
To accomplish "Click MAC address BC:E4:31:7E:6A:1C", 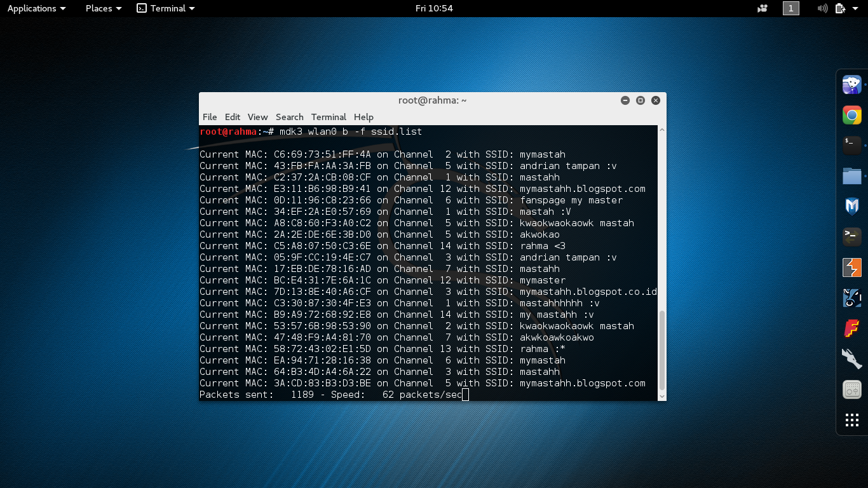I will click(322, 280).
